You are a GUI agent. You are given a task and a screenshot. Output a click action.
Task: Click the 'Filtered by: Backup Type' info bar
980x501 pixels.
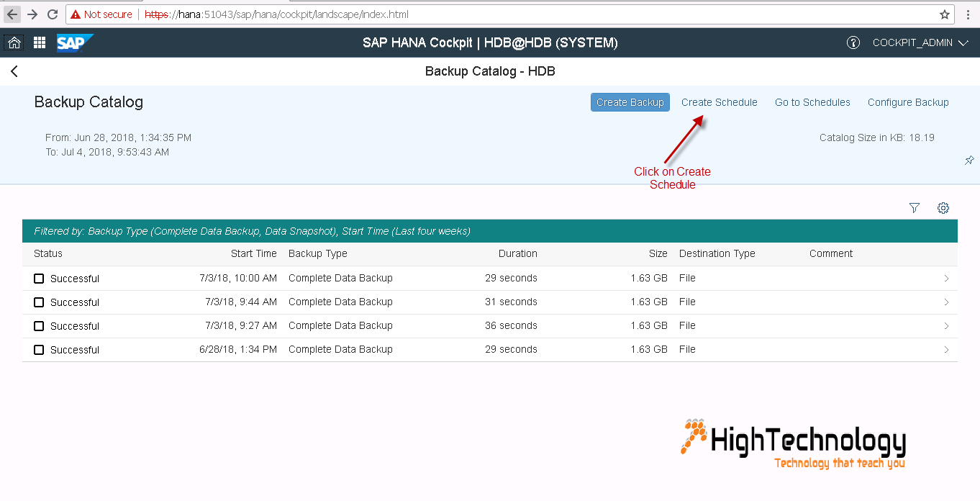[490, 231]
